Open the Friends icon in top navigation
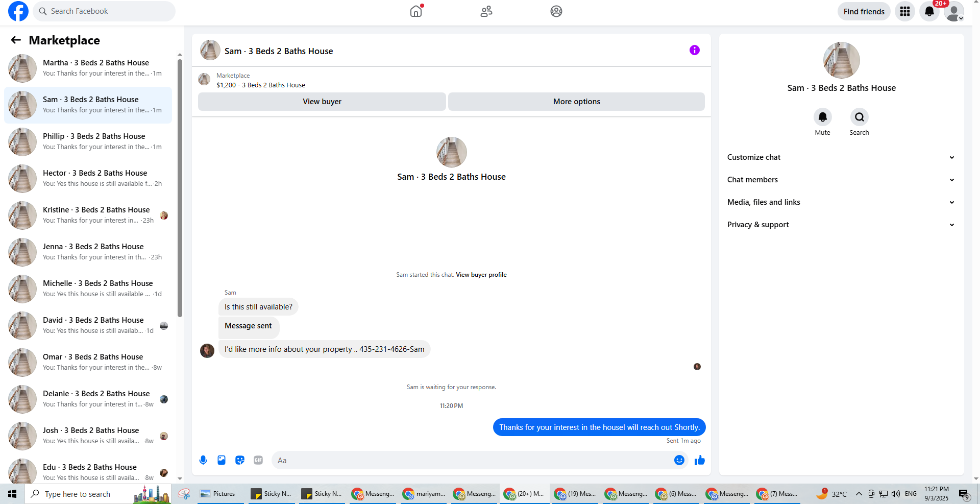The width and height of the screenshot is (980, 504). point(486,11)
